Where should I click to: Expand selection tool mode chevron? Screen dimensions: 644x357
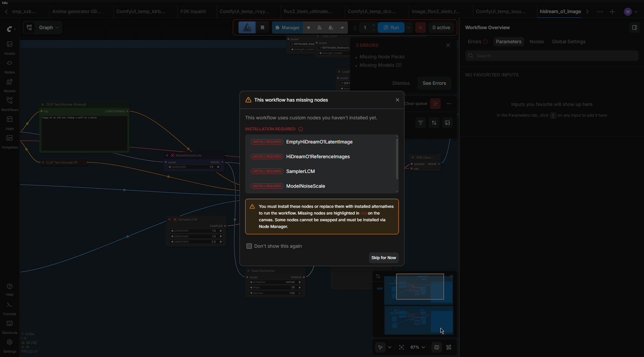(389, 347)
